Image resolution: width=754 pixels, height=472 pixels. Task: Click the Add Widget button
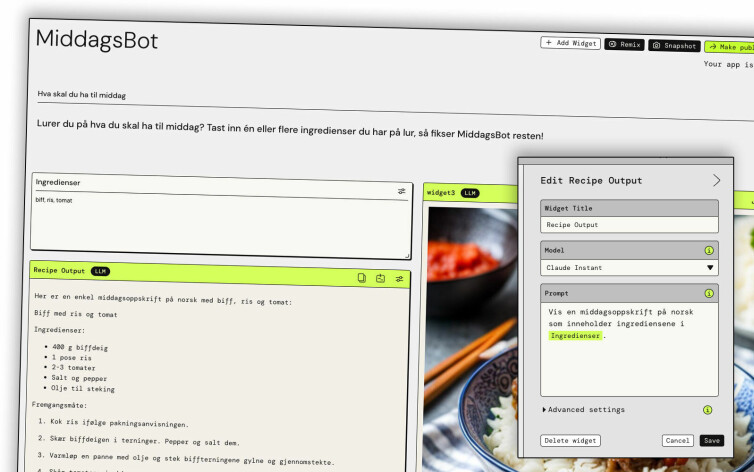pyautogui.click(x=570, y=43)
